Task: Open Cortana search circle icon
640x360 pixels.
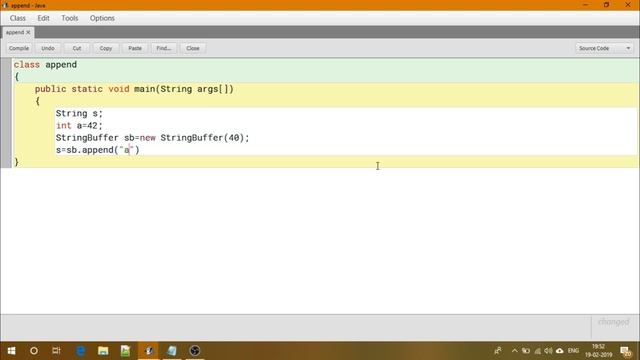Action: click(34, 351)
